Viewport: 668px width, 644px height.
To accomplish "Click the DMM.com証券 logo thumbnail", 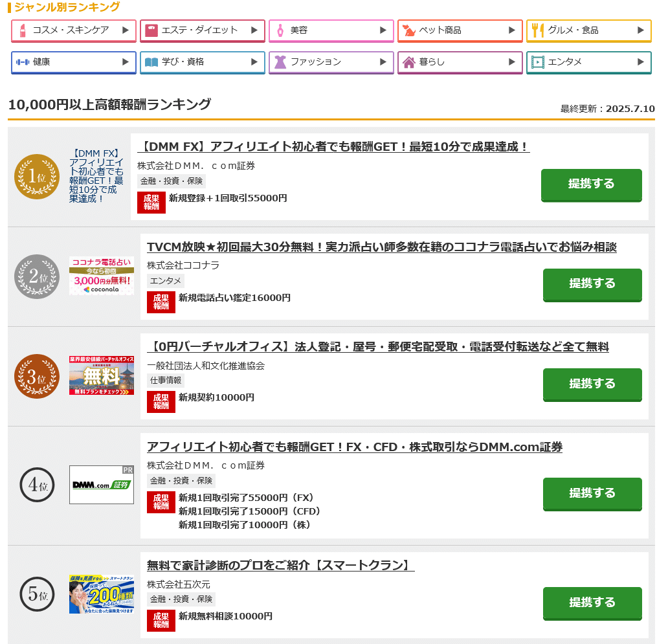I will [x=102, y=485].
